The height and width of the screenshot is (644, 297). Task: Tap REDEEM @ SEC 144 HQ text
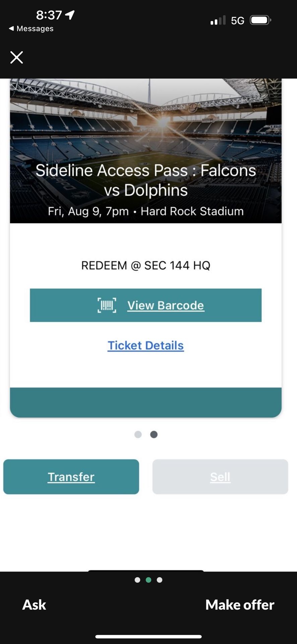click(x=146, y=265)
